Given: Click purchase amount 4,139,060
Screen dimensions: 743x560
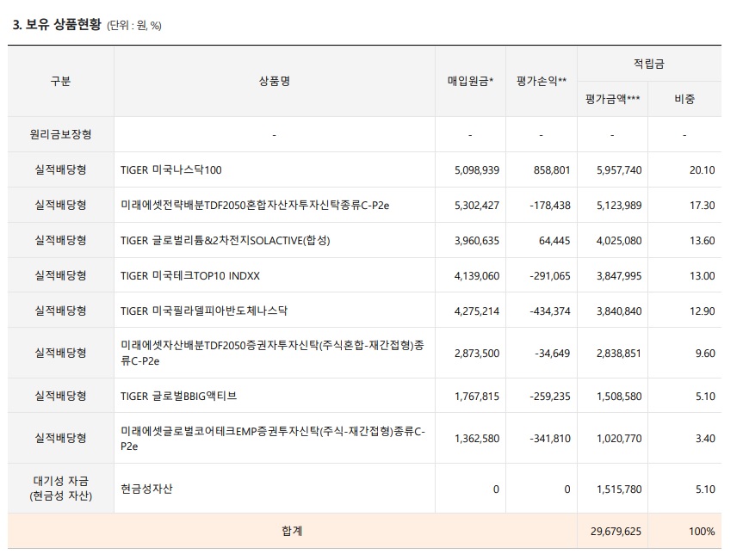Looking at the screenshot, I should (477, 275).
